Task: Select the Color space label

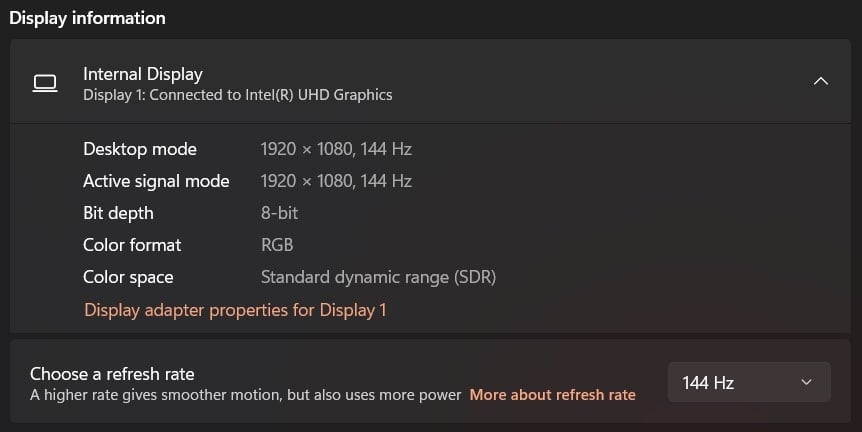Action: [x=128, y=277]
